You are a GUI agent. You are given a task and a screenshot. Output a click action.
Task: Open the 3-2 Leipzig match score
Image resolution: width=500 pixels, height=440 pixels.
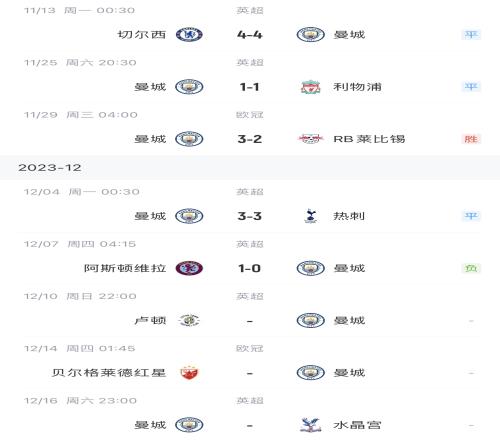(250, 139)
